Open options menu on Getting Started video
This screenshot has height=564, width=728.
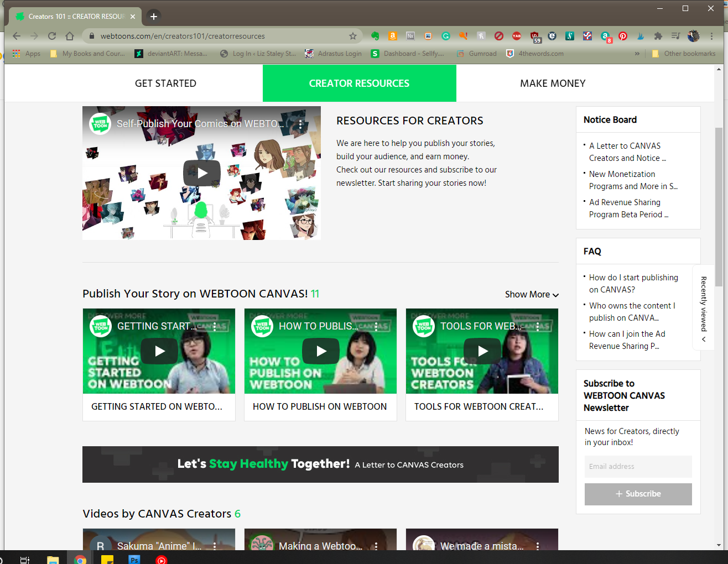pyautogui.click(x=215, y=327)
